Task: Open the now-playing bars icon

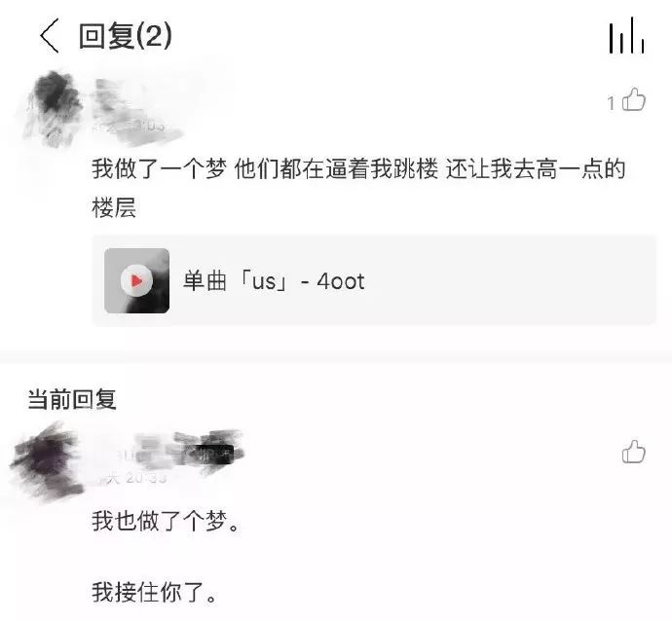Action: pyautogui.click(x=626, y=36)
